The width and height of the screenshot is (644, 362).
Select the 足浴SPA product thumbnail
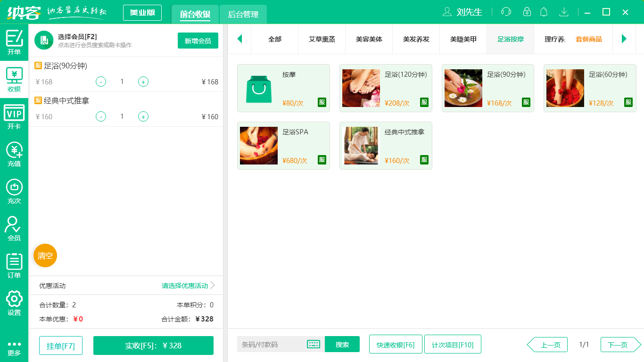(258, 145)
